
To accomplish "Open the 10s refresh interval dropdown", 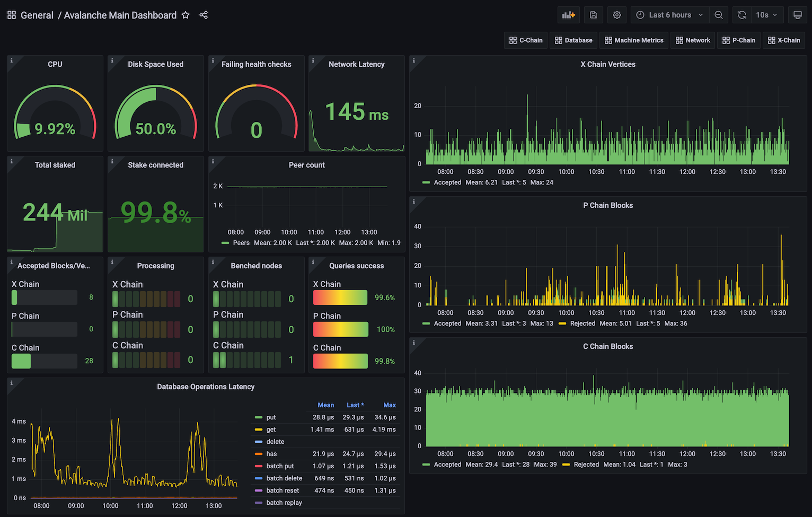I will pyautogui.click(x=766, y=15).
